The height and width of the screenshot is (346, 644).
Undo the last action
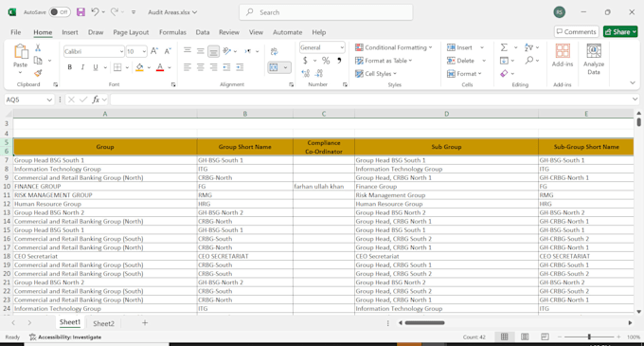[x=95, y=12]
